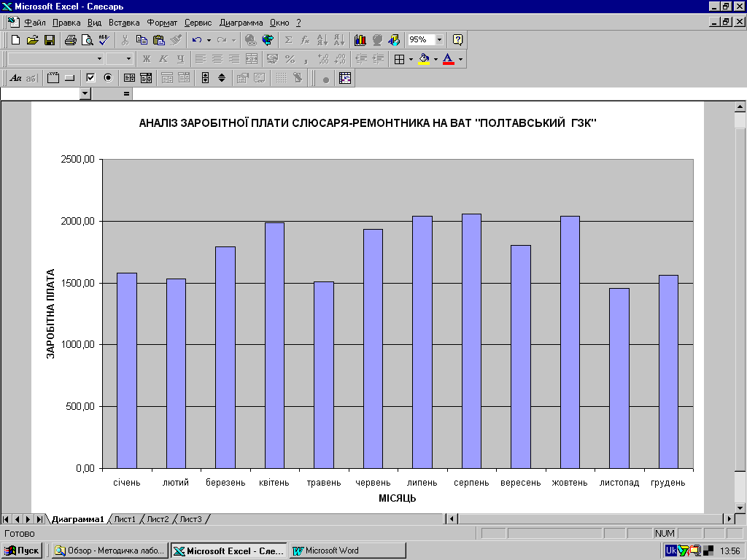
Task: Apply the yellow Fill Color bucket
Action: click(424, 59)
